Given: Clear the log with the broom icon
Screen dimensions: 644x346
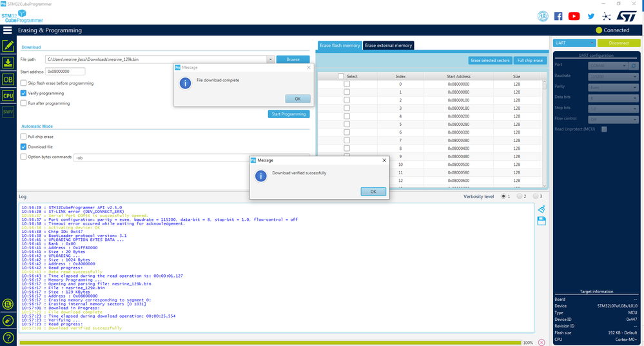Looking at the screenshot, I should click(542, 209).
